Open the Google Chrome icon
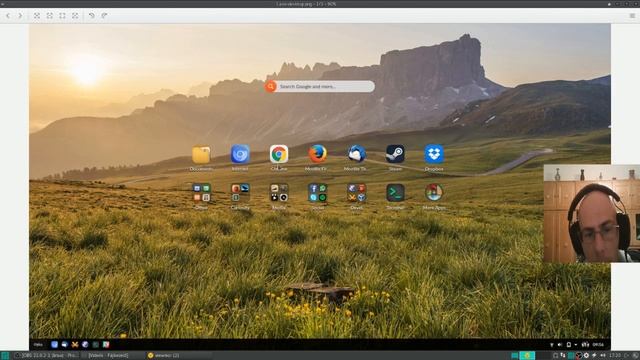 (x=279, y=154)
